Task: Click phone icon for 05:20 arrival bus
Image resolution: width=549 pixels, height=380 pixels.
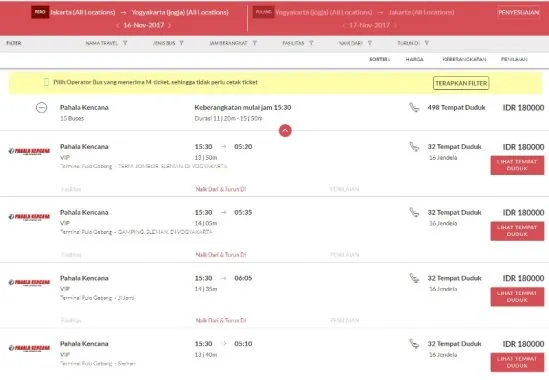Action: [414, 146]
